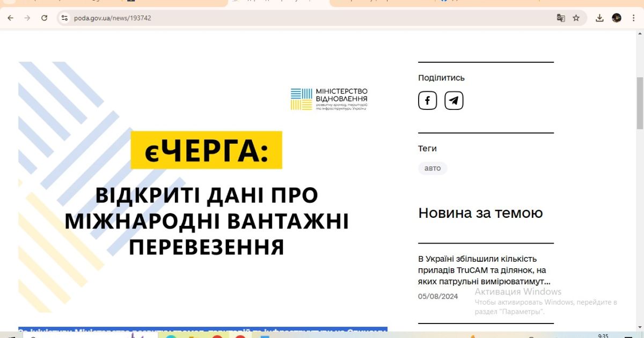The width and height of the screenshot is (644, 338).
Task: Open the Chrome three-dot menu
Action: tap(634, 18)
